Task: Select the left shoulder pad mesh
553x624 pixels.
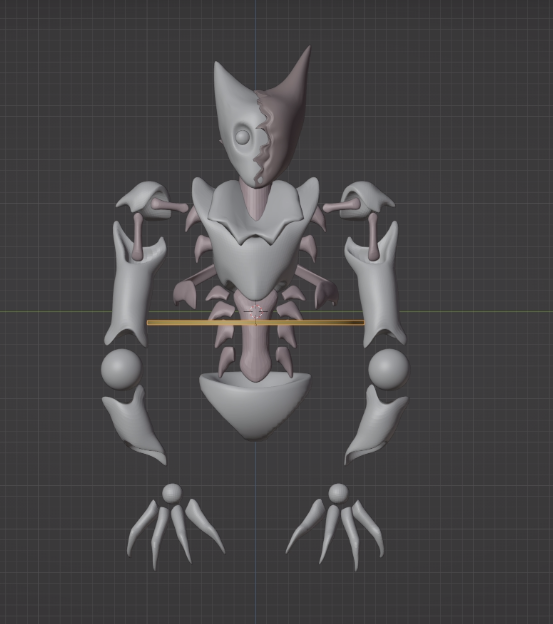Action: tap(145, 199)
